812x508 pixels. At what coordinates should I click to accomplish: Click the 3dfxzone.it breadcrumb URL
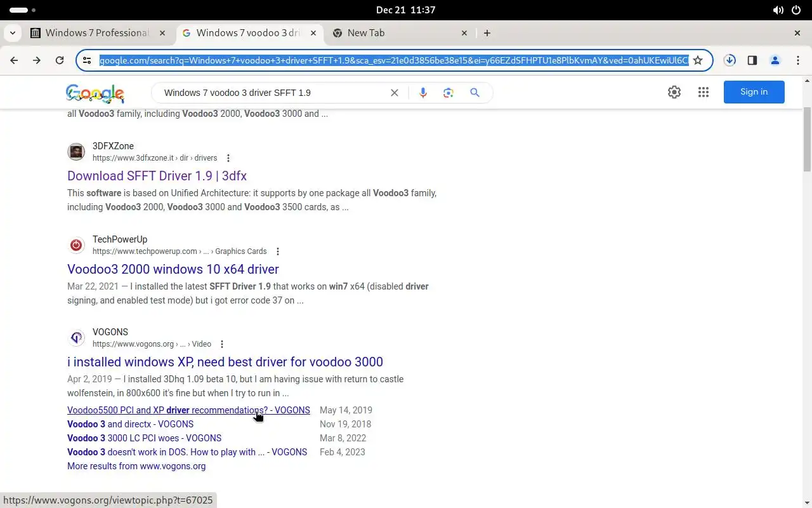click(x=155, y=158)
